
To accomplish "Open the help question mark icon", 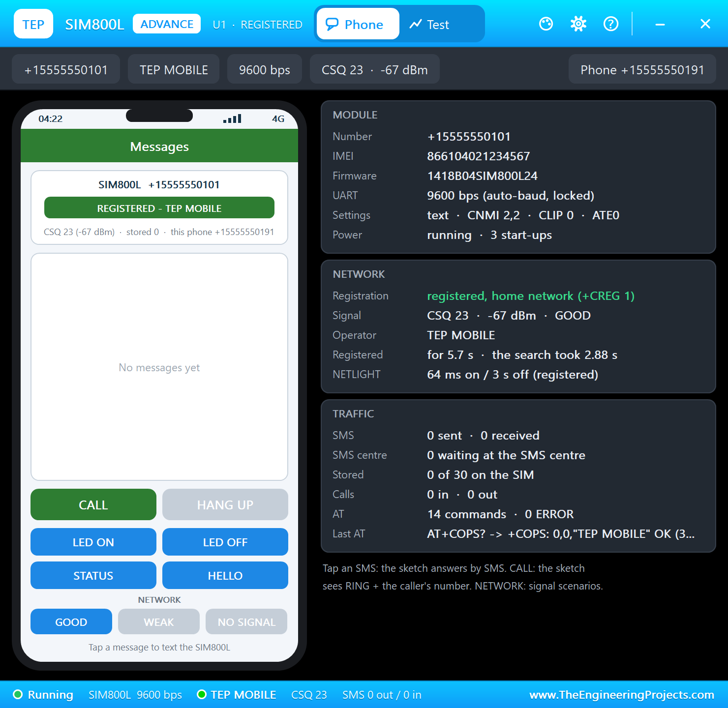I will [611, 24].
